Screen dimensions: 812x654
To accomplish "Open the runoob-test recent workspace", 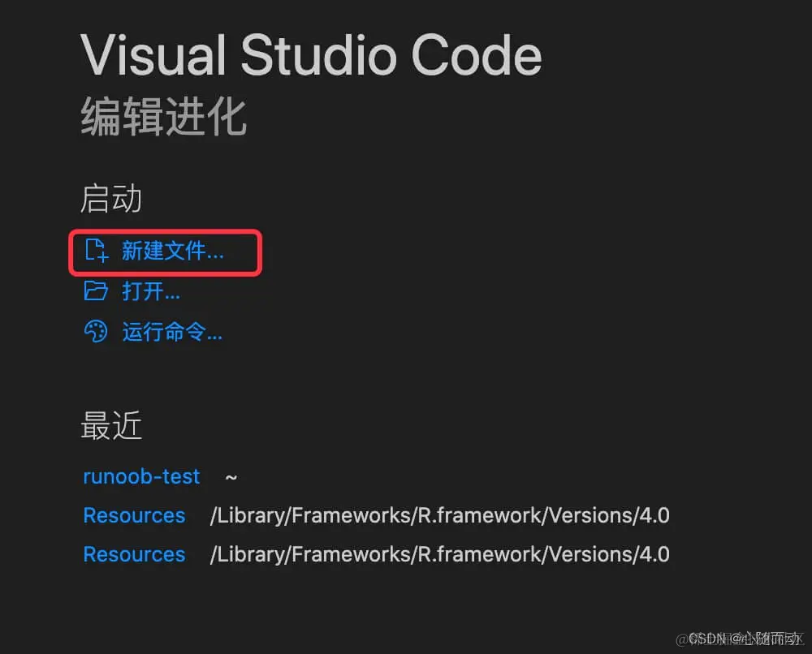I will 141,476.
